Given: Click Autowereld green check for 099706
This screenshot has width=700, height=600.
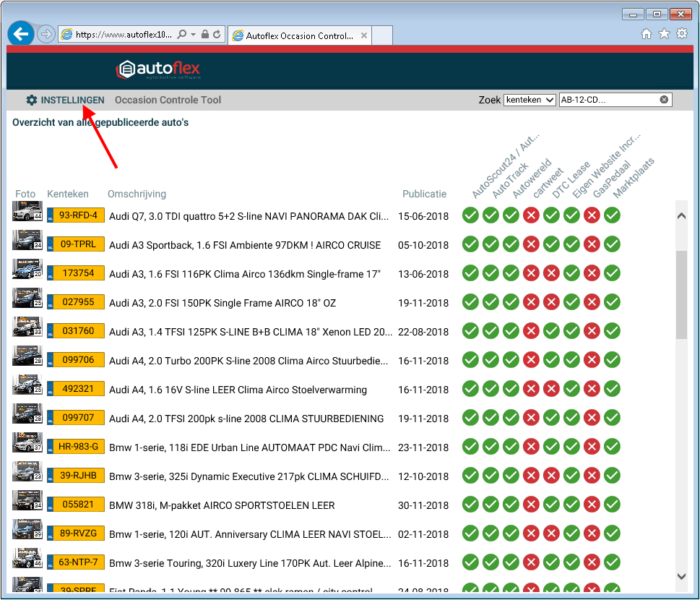Looking at the screenshot, I should (511, 360).
